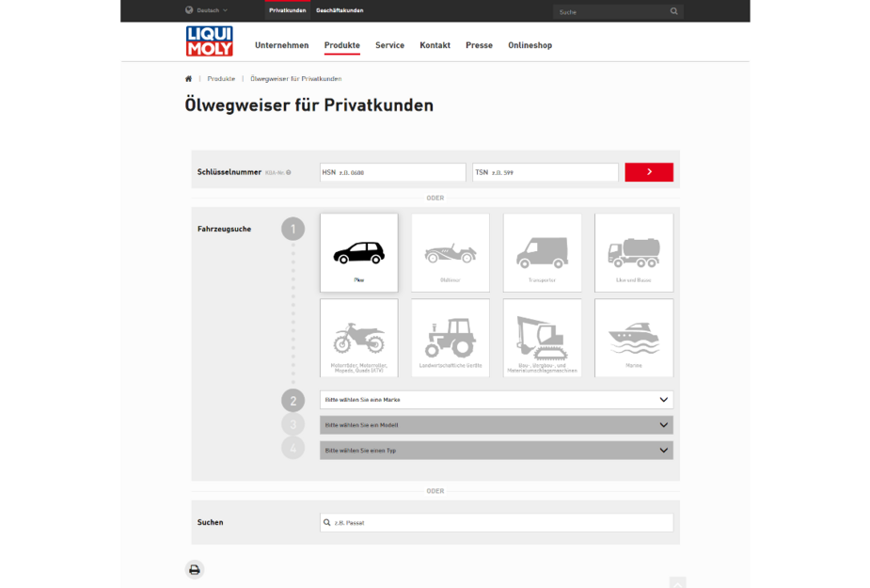Expand the 'Bitte wählen Sie einen Typ' dropdown
Image resolution: width=870 pixels, height=588 pixels.
(496, 451)
